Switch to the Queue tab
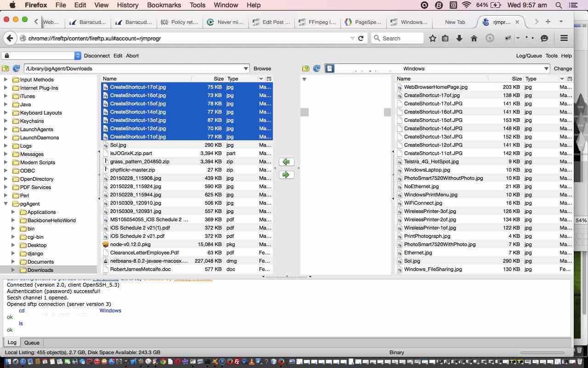The image size is (588, 368). (32, 343)
